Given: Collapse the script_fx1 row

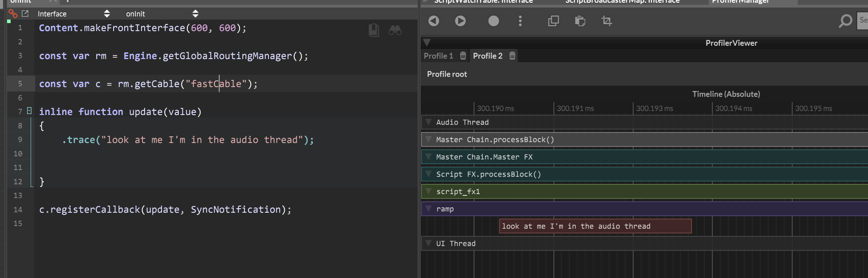Looking at the screenshot, I should (x=428, y=191).
